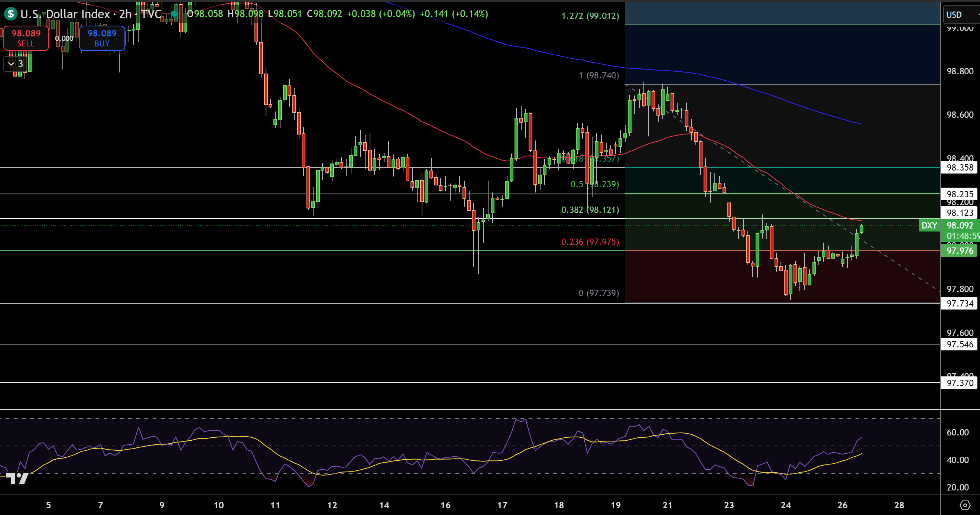Click the 97.546 price axis label
The width and height of the screenshot is (980, 515).
[960, 344]
